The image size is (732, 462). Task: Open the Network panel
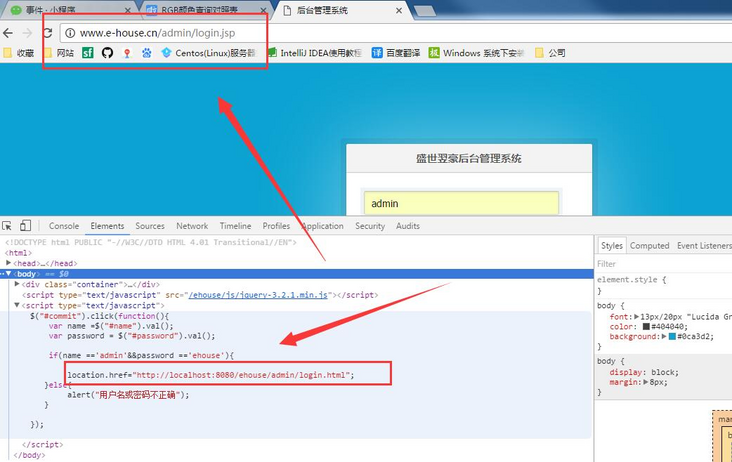192,226
